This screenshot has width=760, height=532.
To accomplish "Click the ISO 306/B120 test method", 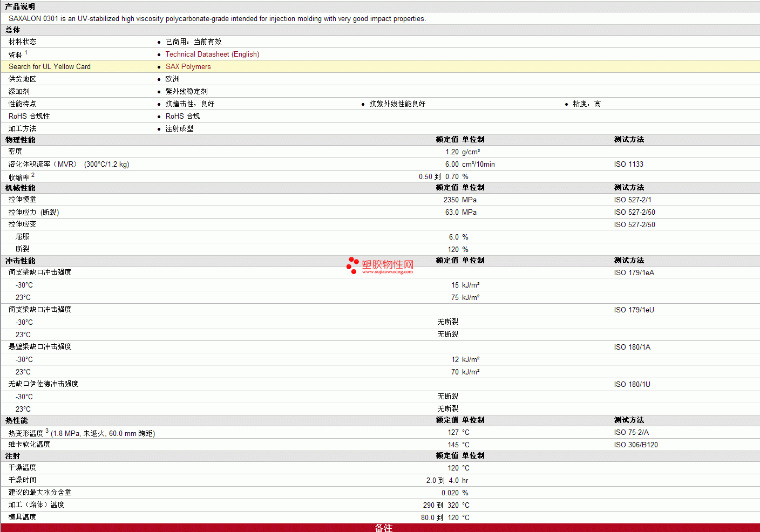I will [636, 445].
